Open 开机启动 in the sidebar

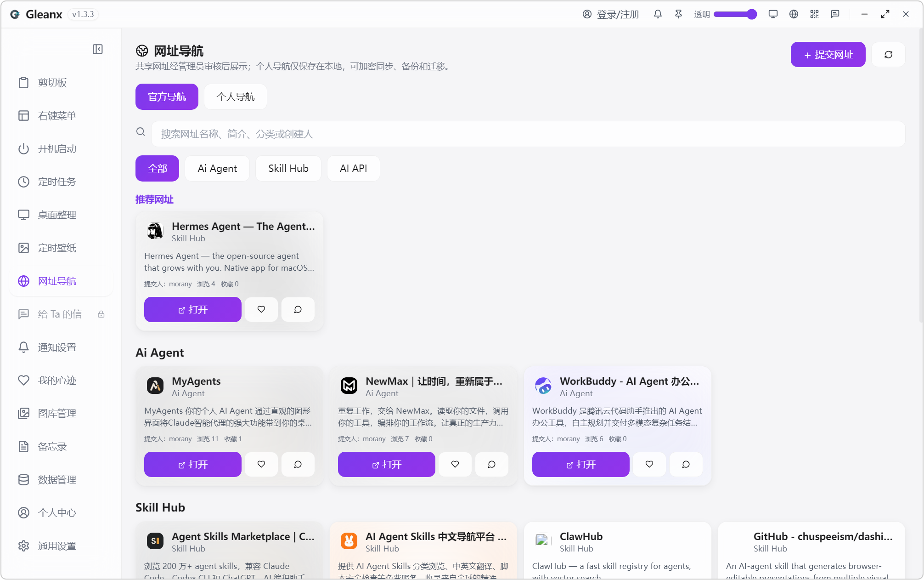(62, 148)
